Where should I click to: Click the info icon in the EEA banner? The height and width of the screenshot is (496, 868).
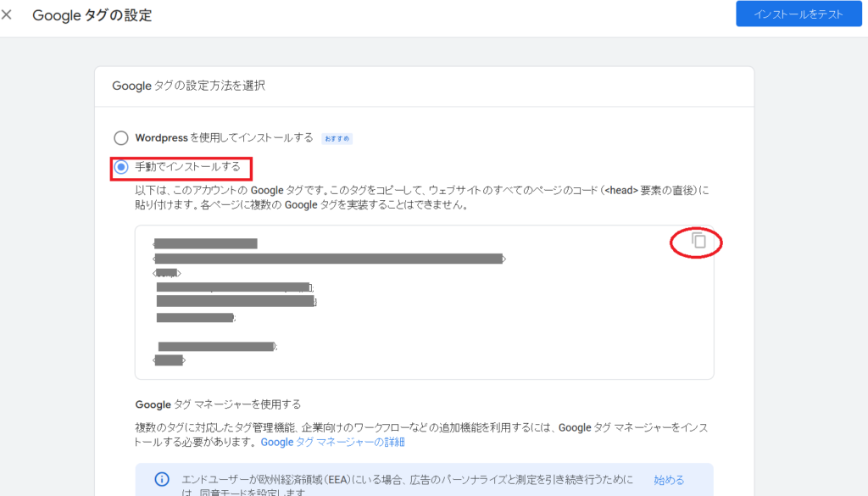click(x=161, y=480)
